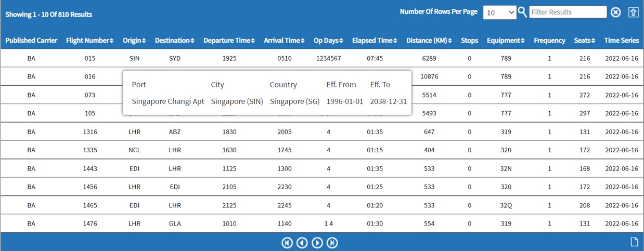Open the rows per page dropdown
The height and width of the screenshot is (251, 644).
[499, 12]
